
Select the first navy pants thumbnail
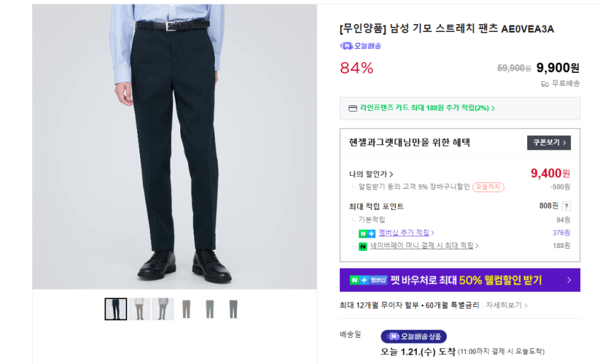[116, 309]
